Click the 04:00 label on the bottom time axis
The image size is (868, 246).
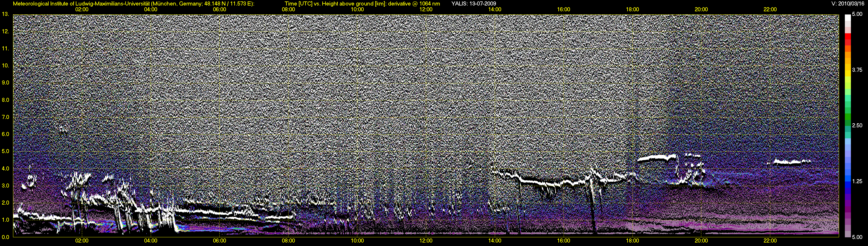[x=151, y=241]
